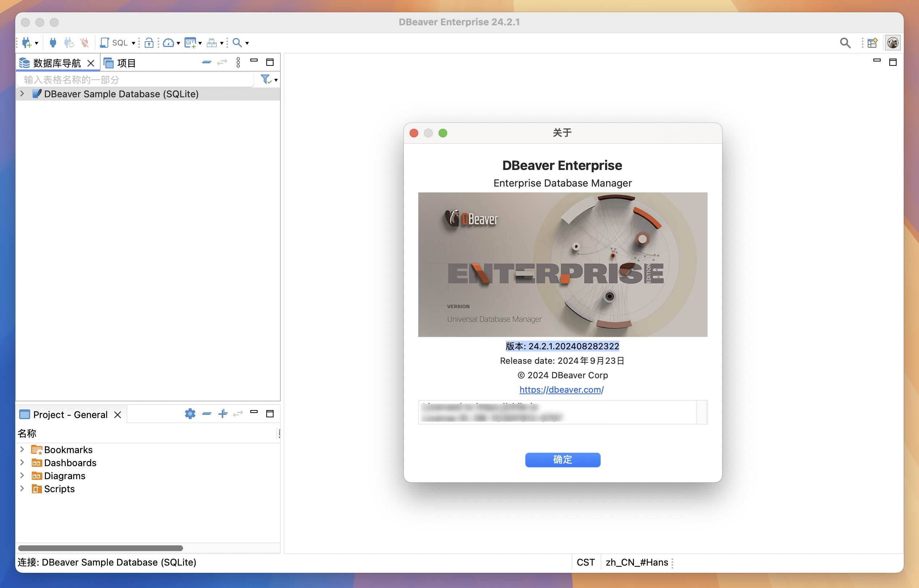
Task: Open dropdown arrow next to tools boxes icon
Action: coord(221,43)
